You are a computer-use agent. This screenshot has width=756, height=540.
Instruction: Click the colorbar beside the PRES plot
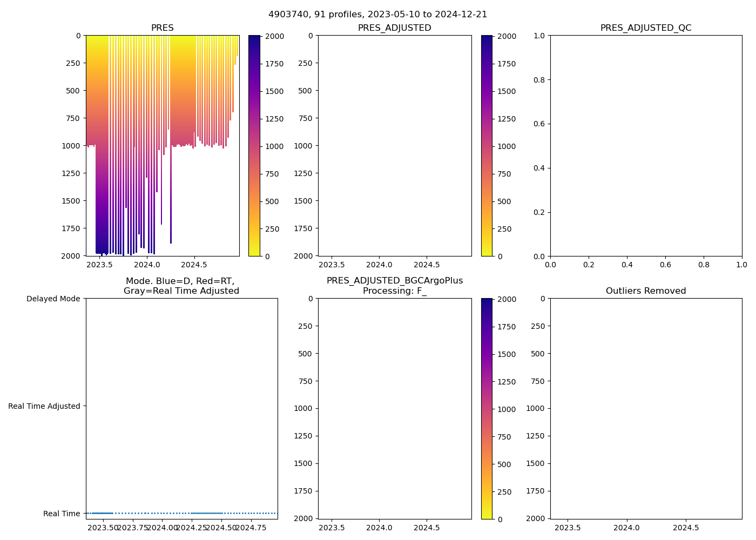254,146
